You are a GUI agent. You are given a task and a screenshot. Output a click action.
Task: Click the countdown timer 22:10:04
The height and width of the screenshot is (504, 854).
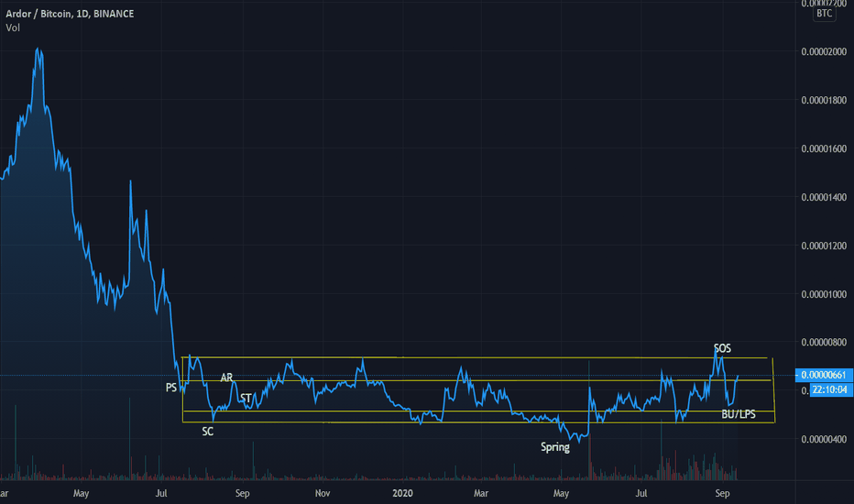(x=830, y=389)
